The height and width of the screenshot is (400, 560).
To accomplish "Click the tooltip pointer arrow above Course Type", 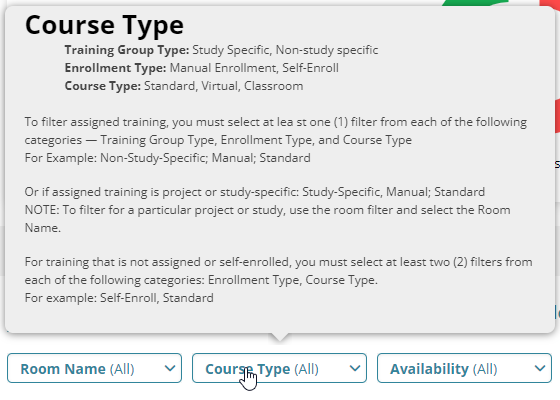I will [x=280, y=337].
